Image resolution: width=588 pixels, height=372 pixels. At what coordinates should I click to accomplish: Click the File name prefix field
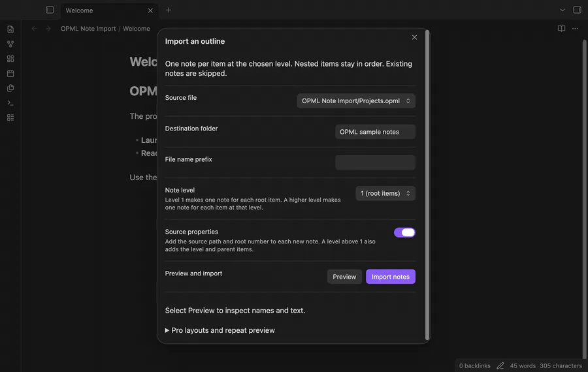pos(375,163)
